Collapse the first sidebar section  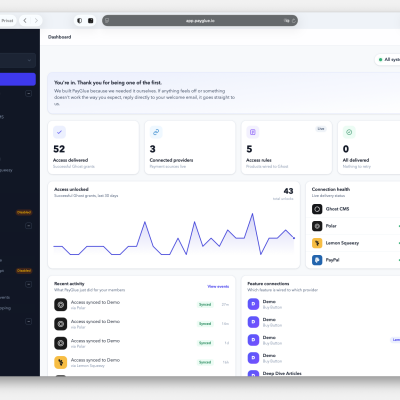click(29, 94)
